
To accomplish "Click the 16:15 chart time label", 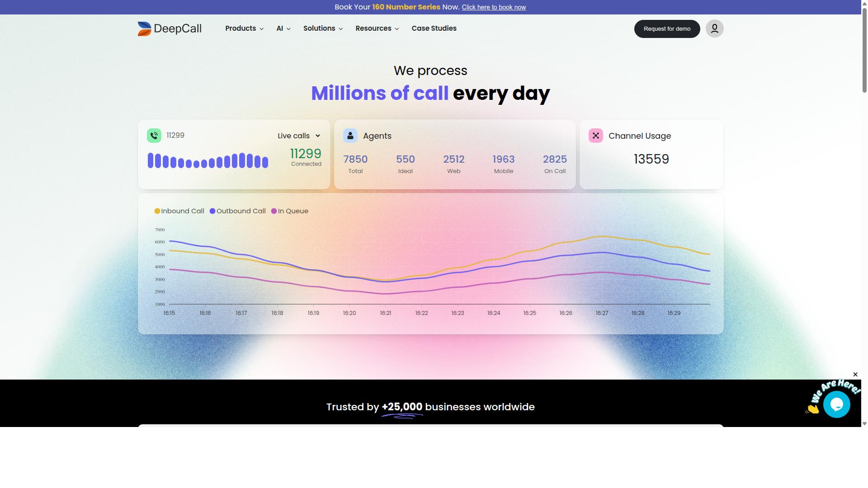I will [169, 313].
